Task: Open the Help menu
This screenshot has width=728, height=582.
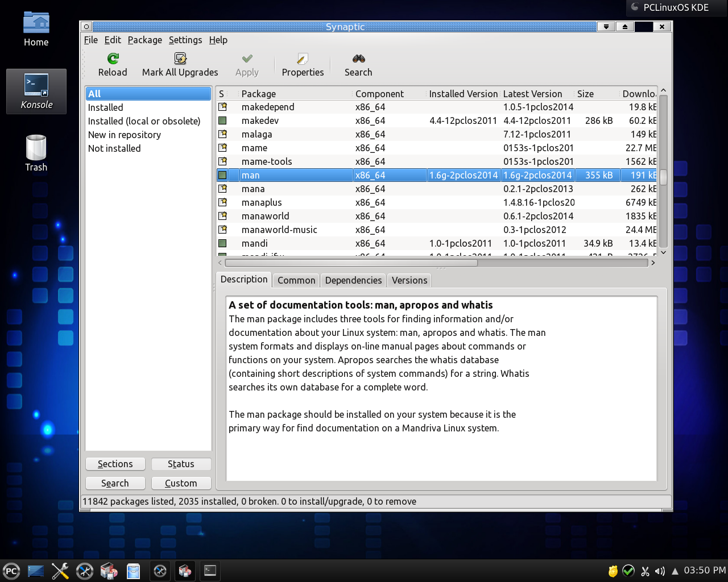Action: [x=218, y=40]
